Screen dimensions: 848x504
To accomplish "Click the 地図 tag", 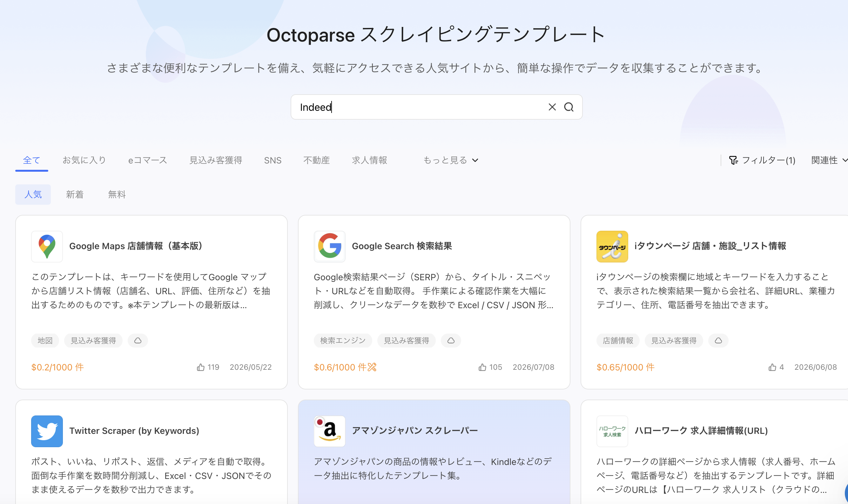I will pos(45,340).
